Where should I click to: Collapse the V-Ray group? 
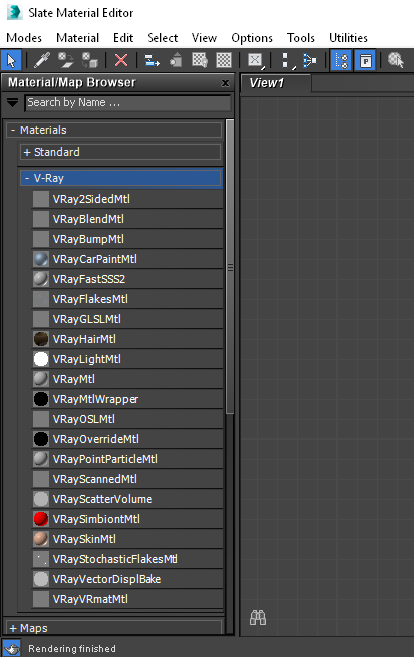(x=121, y=178)
